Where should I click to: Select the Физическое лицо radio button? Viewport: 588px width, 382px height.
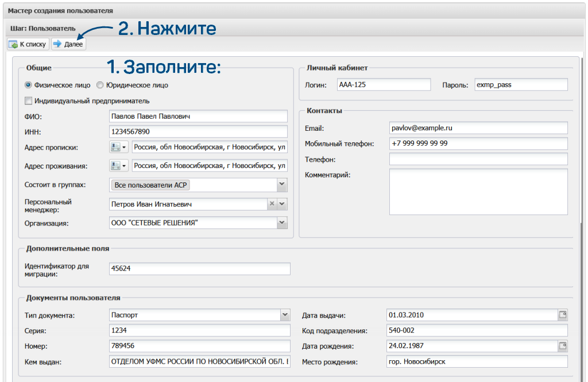click(28, 85)
